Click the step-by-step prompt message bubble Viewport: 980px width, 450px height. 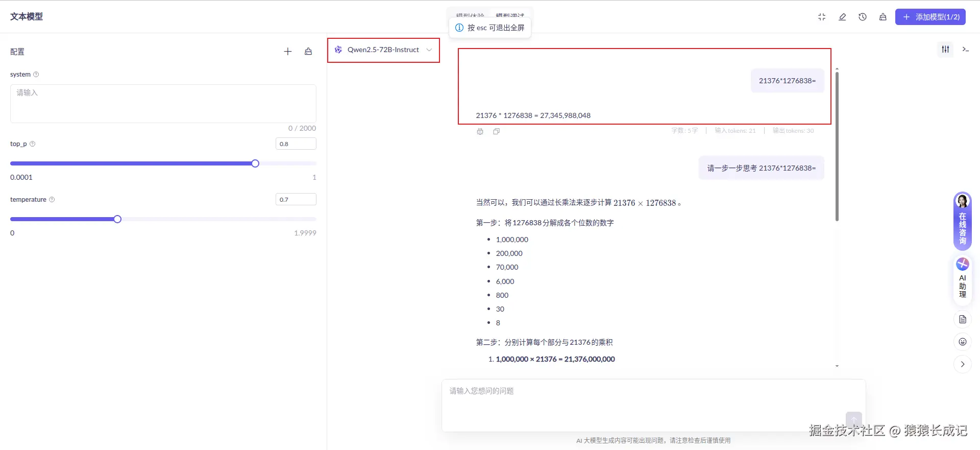(x=762, y=168)
